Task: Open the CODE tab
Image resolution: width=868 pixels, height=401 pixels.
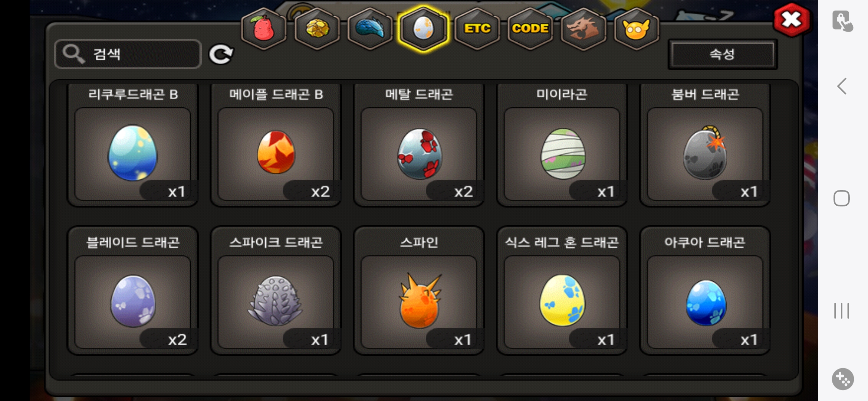Action: point(530,29)
